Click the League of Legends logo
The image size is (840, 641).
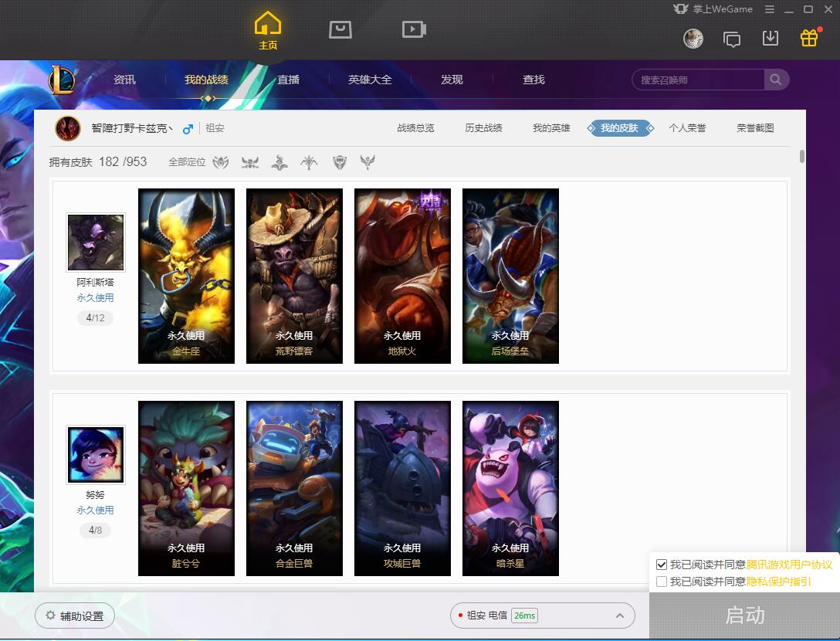click(x=62, y=80)
